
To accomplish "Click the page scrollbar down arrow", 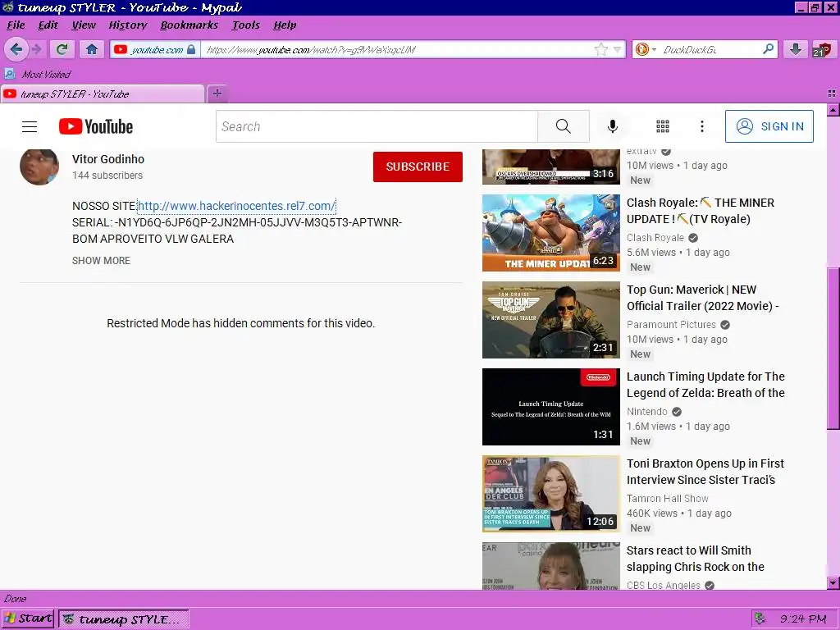I will 833,583.
